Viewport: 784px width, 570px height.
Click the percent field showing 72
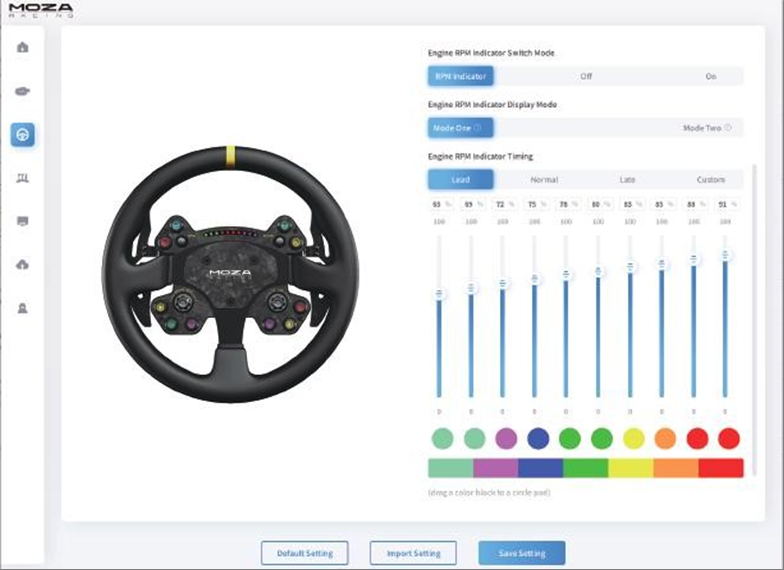[504, 204]
